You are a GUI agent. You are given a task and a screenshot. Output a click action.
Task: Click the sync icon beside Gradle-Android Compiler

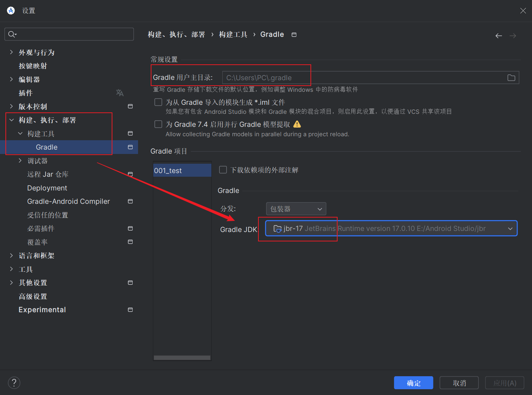pyautogui.click(x=130, y=201)
